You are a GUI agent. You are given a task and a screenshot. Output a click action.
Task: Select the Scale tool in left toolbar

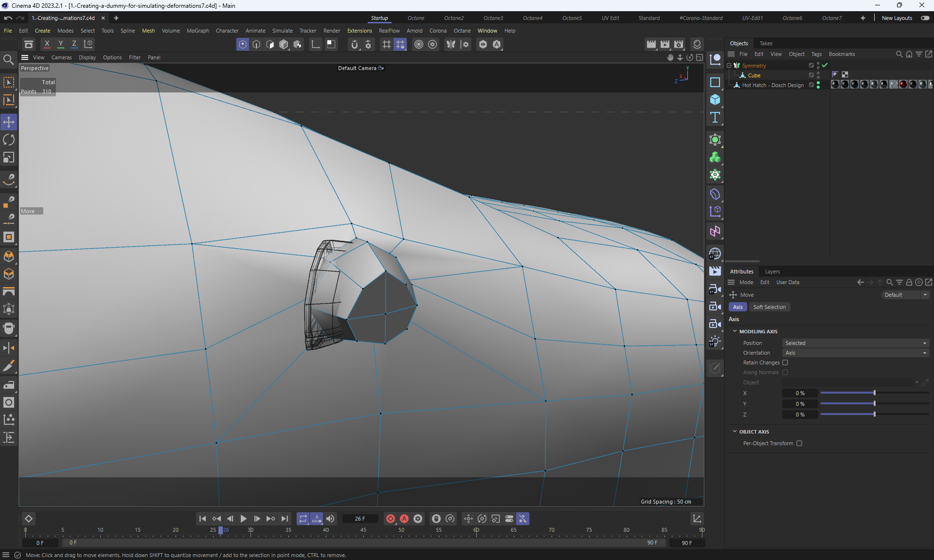(x=9, y=158)
